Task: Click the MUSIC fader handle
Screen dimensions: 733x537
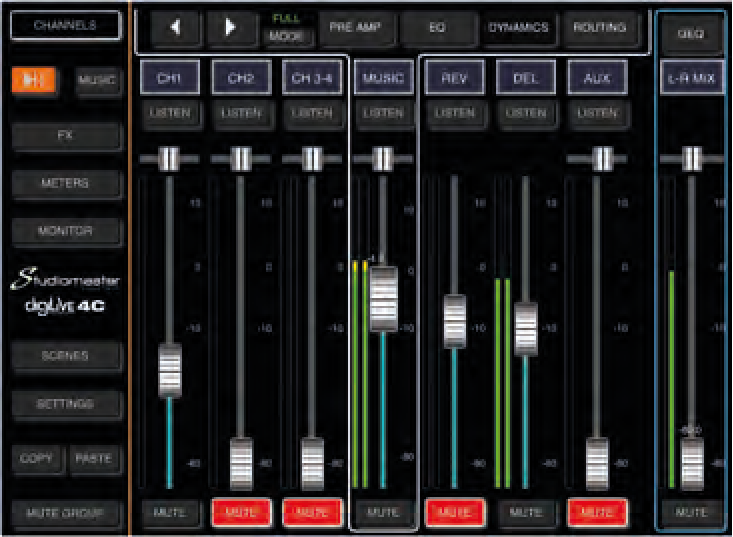Action: (383, 299)
